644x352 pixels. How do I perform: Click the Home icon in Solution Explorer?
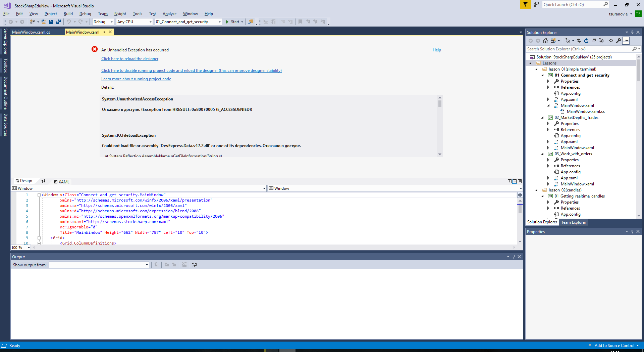pyautogui.click(x=545, y=41)
